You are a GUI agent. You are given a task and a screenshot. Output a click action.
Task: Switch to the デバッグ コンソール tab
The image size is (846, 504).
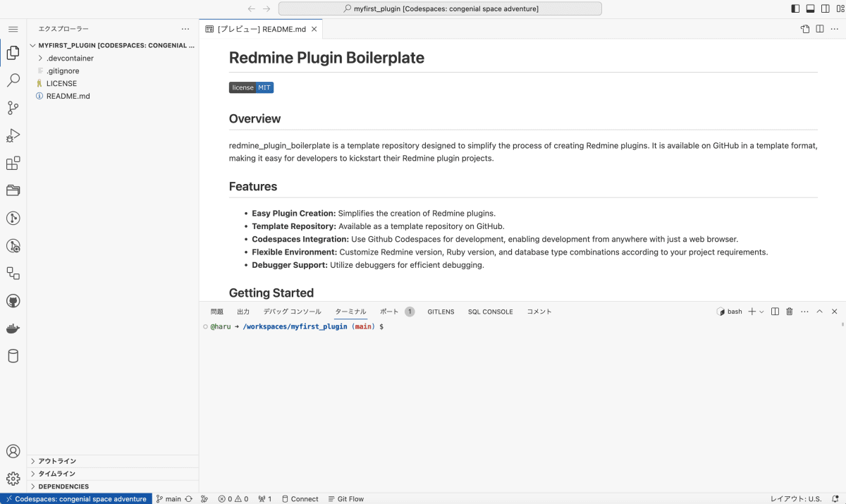point(292,312)
